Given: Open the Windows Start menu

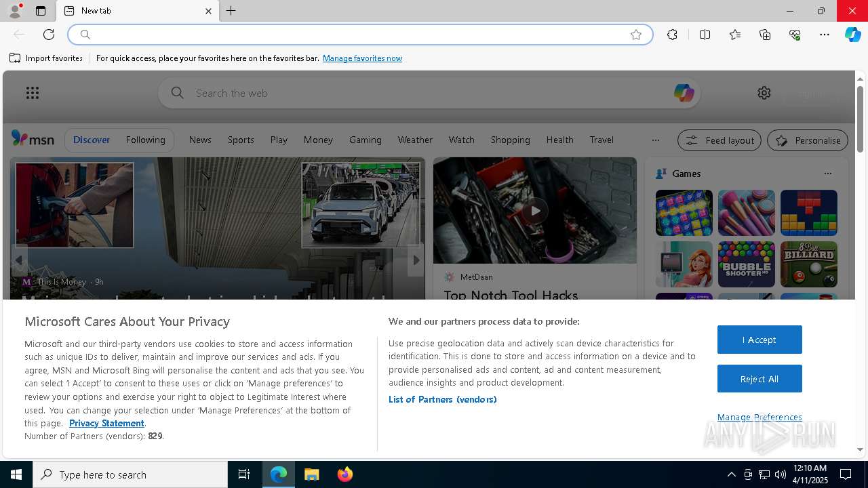Looking at the screenshot, I should click(x=16, y=474).
